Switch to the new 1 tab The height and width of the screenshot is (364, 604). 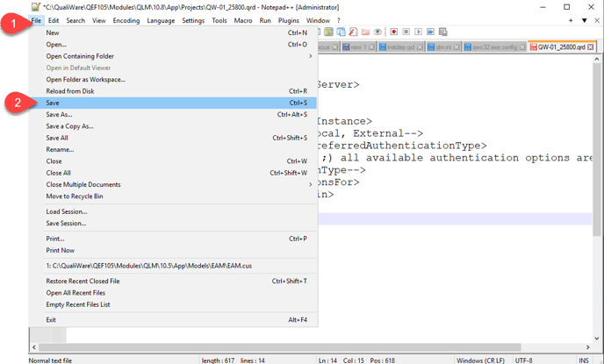pos(358,47)
